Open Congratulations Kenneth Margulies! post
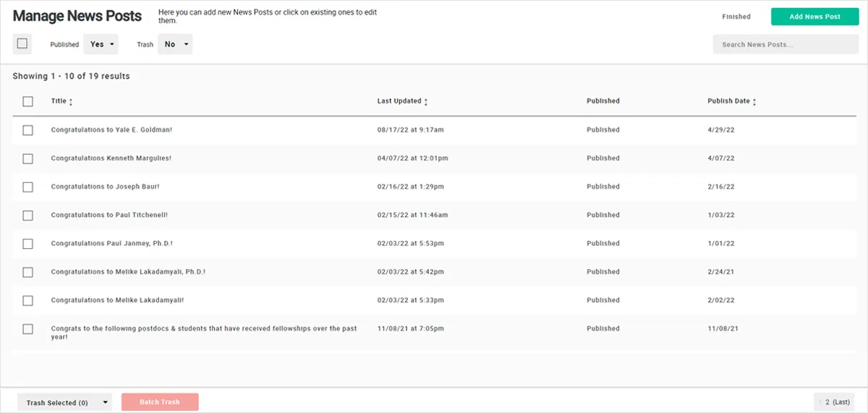This screenshot has height=413, width=868. click(111, 158)
